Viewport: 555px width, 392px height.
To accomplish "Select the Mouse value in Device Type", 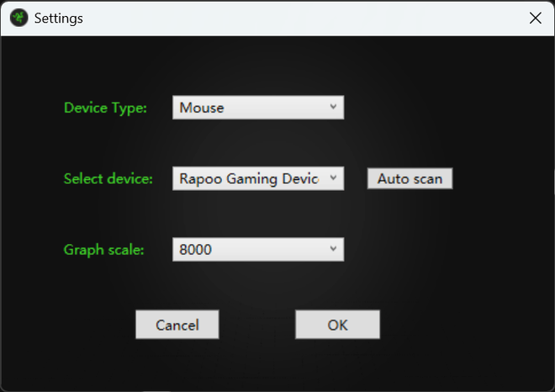I will point(202,108).
